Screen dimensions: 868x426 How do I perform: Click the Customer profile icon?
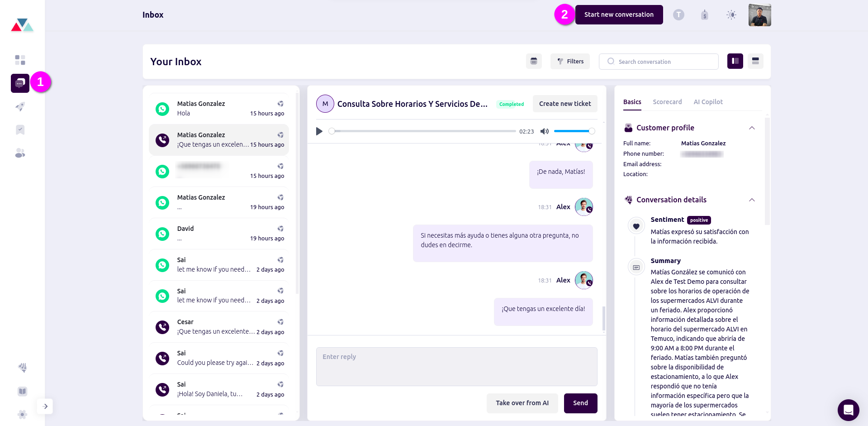[x=628, y=128]
